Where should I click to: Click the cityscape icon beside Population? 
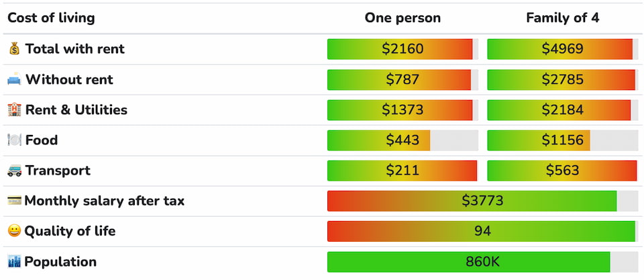click(x=14, y=262)
